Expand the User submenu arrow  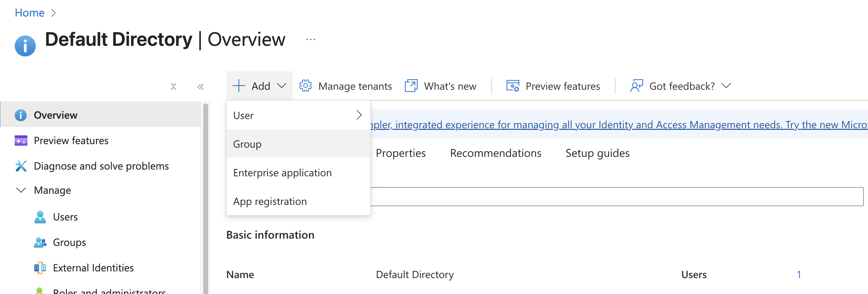pos(359,115)
